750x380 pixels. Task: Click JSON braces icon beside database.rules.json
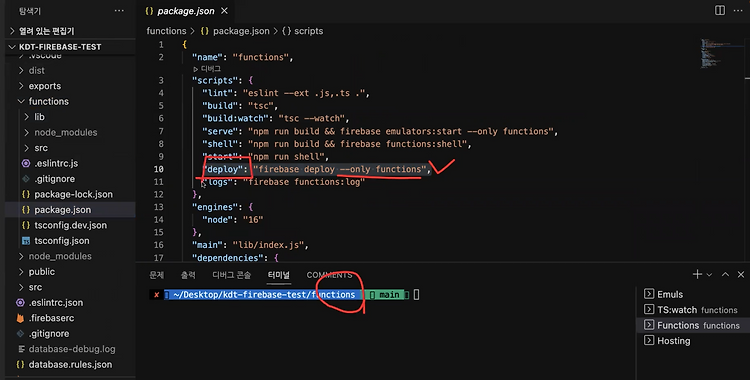coord(20,365)
